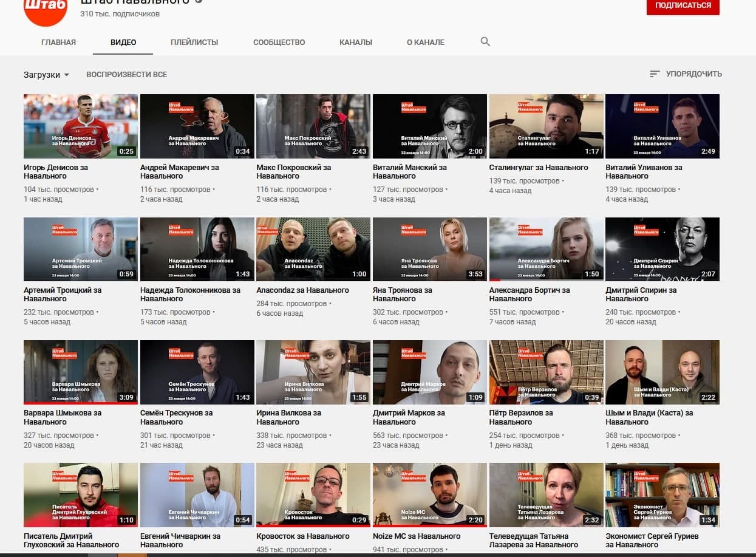Viewport: 756px width, 557px height.
Task: Open the Упорядочить sort menu
Action: 686,74
